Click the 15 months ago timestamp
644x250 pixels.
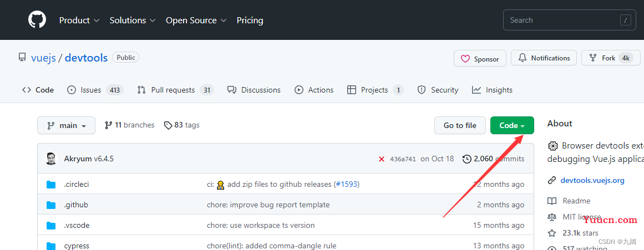(499, 226)
